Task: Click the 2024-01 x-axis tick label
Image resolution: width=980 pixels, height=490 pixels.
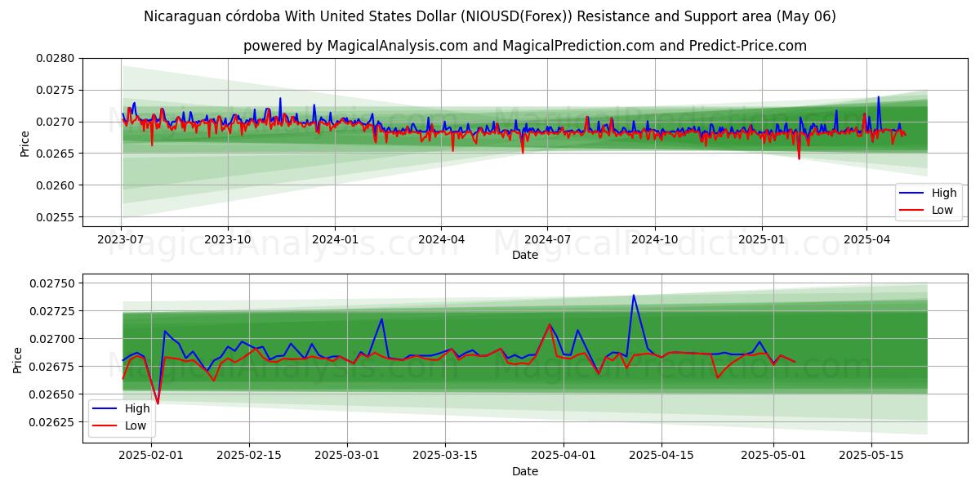Action: [x=335, y=239]
